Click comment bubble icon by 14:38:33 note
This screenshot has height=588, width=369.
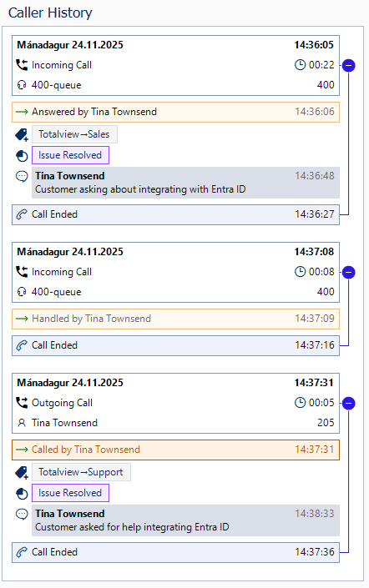pyautogui.click(x=22, y=514)
